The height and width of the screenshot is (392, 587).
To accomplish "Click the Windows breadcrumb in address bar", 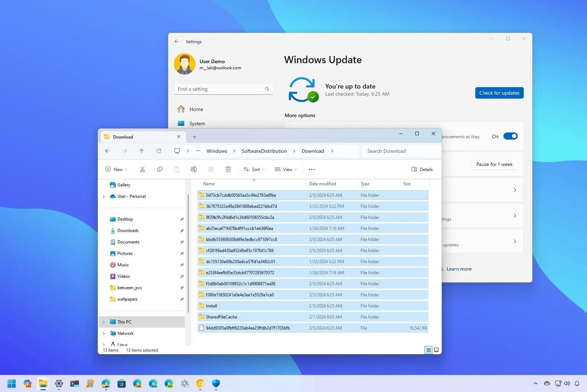I will pyautogui.click(x=217, y=151).
